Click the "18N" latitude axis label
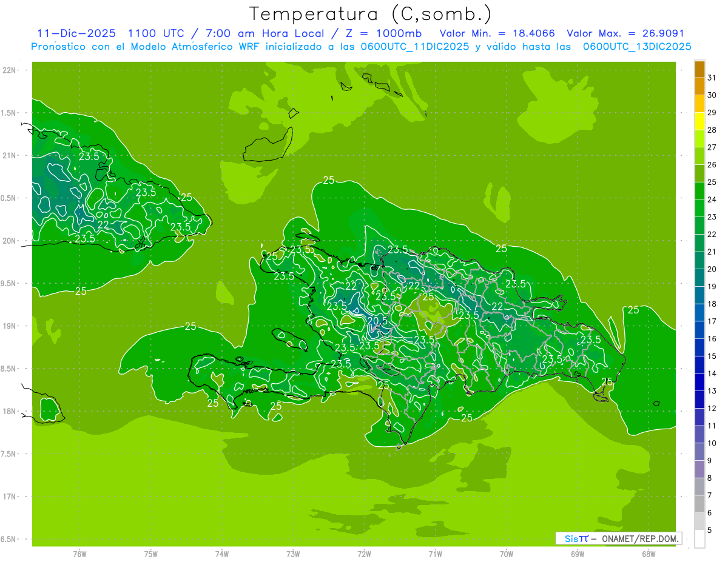 9,411
